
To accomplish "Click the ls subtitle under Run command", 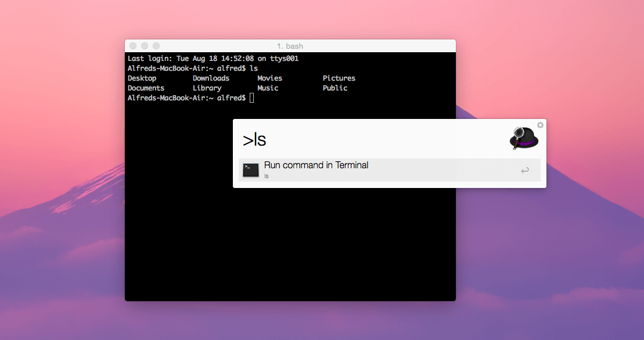I will [x=267, y=176].
